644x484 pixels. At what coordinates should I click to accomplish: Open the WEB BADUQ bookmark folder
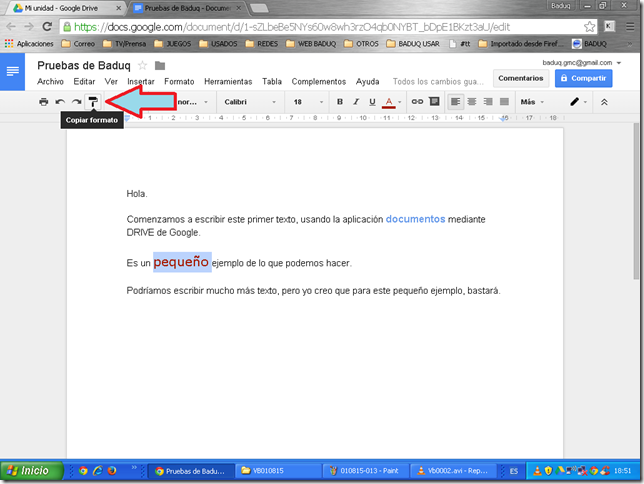[x=311, y=44]
